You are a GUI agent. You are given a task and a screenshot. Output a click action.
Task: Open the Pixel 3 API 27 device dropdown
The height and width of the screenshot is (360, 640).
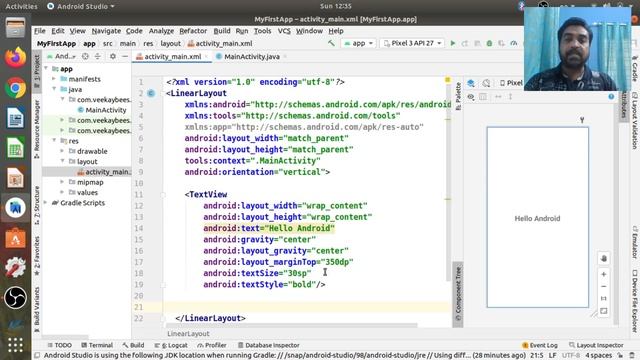[412, 43]
